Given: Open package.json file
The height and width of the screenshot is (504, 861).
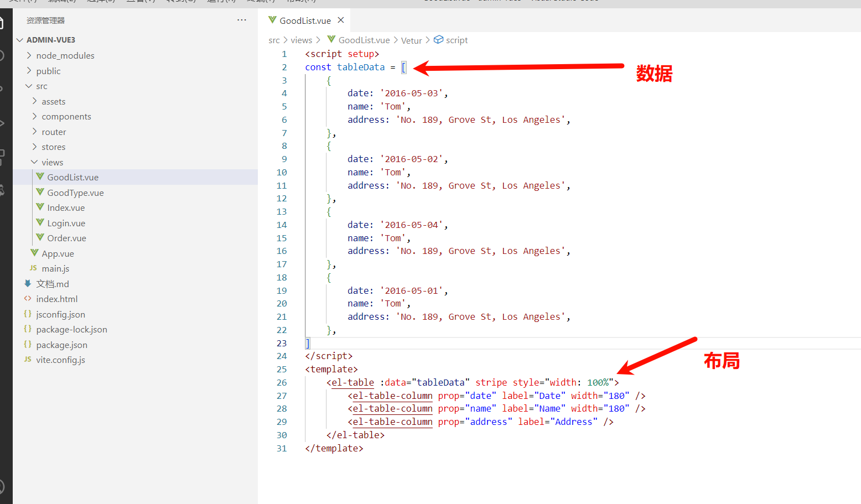Looking at the screenshot, I should coord(135,345).
